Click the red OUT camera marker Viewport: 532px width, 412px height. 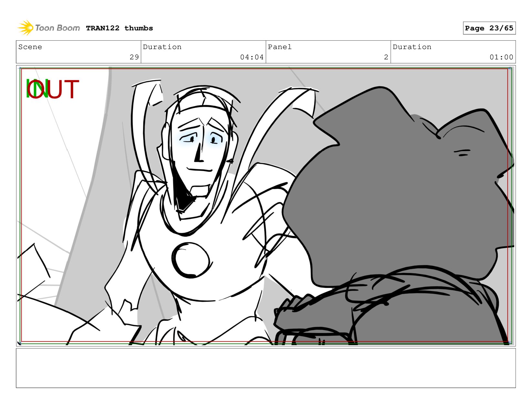(x=53, y=89)
